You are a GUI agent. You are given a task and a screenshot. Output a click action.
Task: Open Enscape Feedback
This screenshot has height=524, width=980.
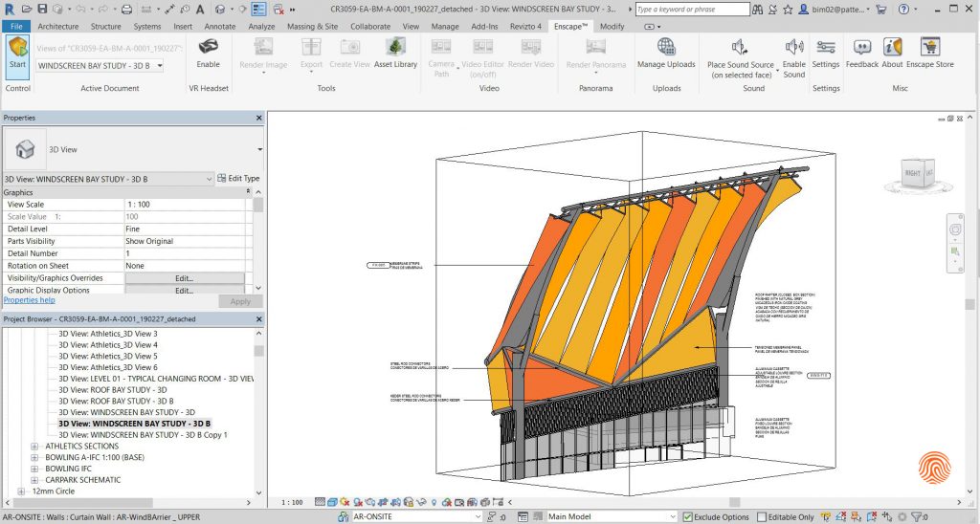[x=862, y=54]
